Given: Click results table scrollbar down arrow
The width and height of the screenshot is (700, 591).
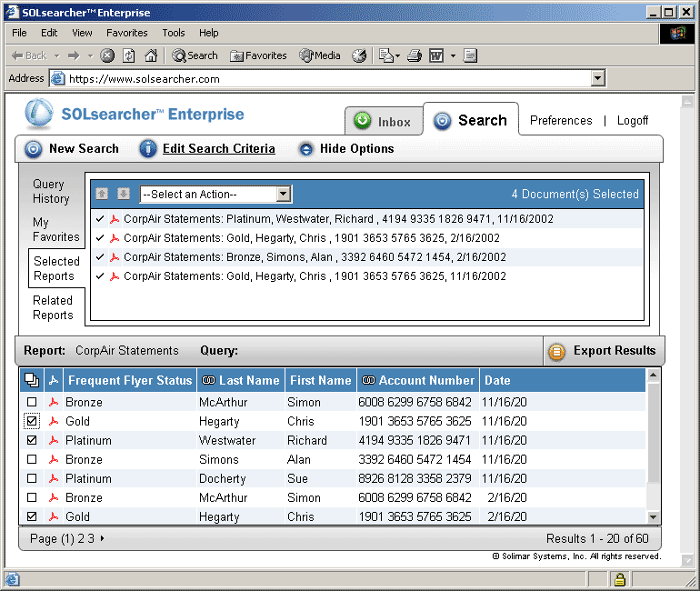Looking at the screenshot, I should pos(653,517).
